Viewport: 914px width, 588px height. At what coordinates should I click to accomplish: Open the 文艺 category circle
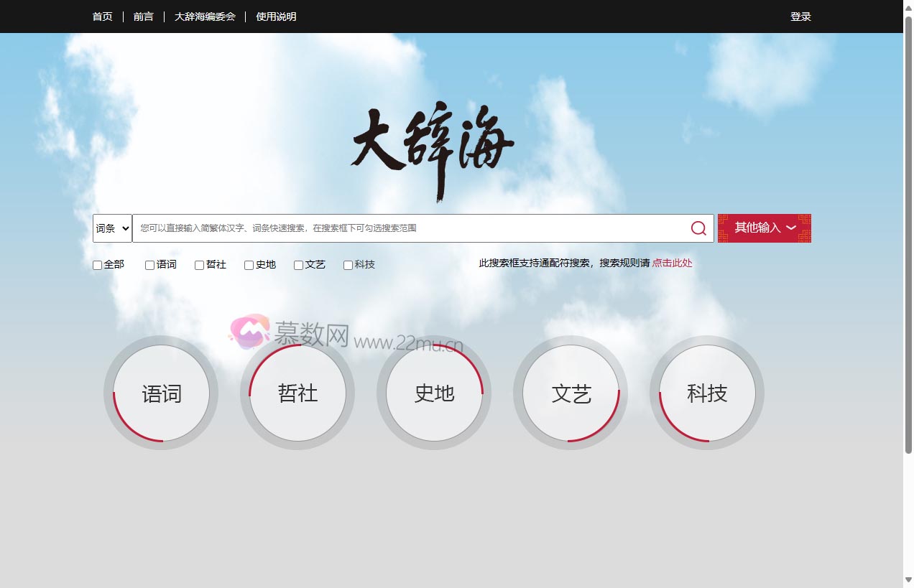[571, 393]
